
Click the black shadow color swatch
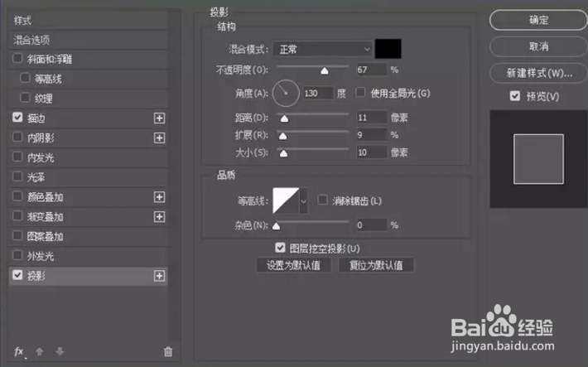click(x=388, y=49)
